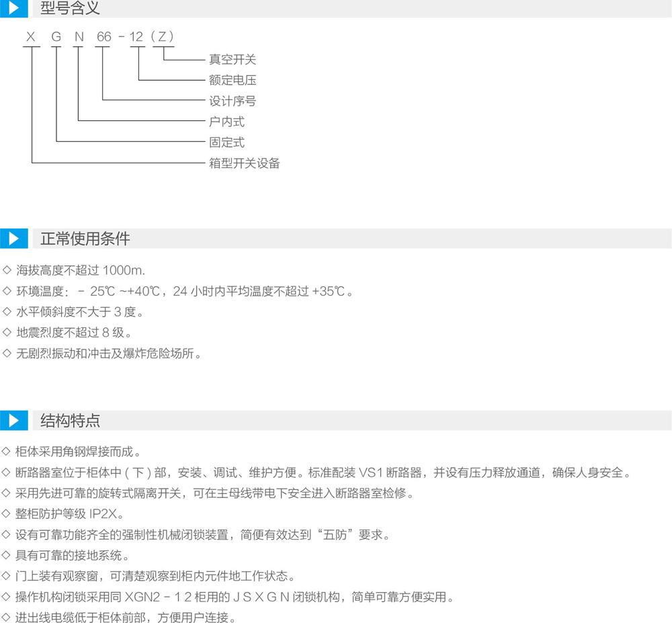Viewport: 672px width, 623px height.
Task: Click the blue arrow beside 型号含义
Action: (13, 9)
